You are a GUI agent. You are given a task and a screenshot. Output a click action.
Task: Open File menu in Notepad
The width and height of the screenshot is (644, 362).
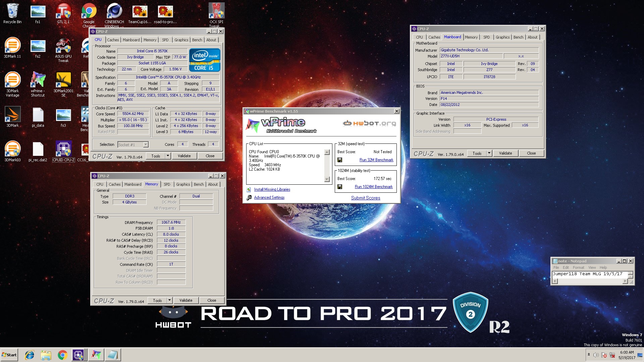[556, 267]
